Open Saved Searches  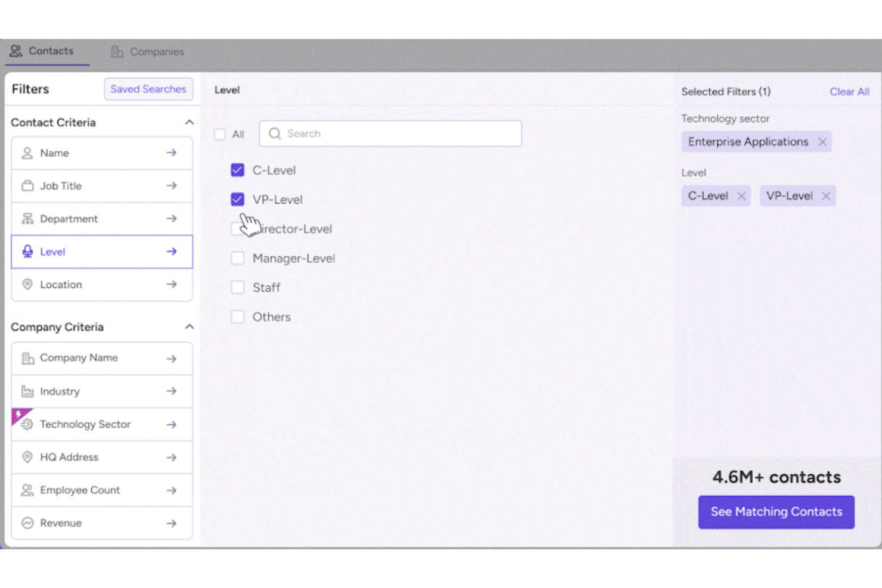pos(148,89)
